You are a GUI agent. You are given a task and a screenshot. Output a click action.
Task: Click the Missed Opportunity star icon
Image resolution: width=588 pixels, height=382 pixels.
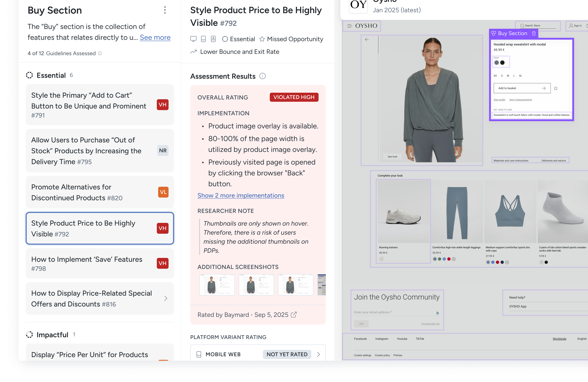click(x=262, y=39)
